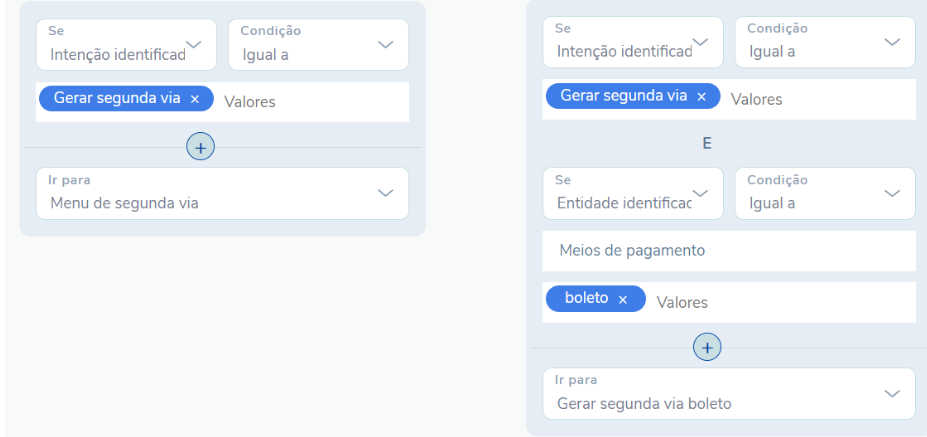The width and height of the screenshot is (927, 437).
Task: Remove the 'boleto' value chip
Action: [622, 300]
